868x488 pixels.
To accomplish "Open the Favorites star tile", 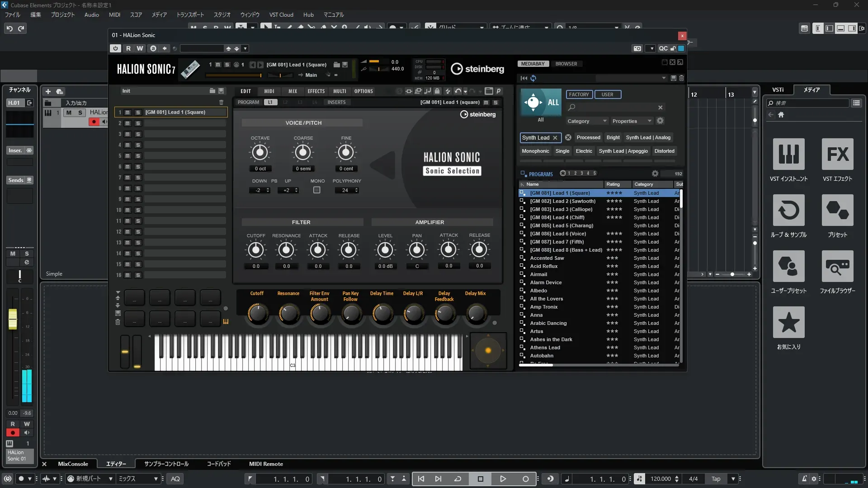I will click(788, 323).
